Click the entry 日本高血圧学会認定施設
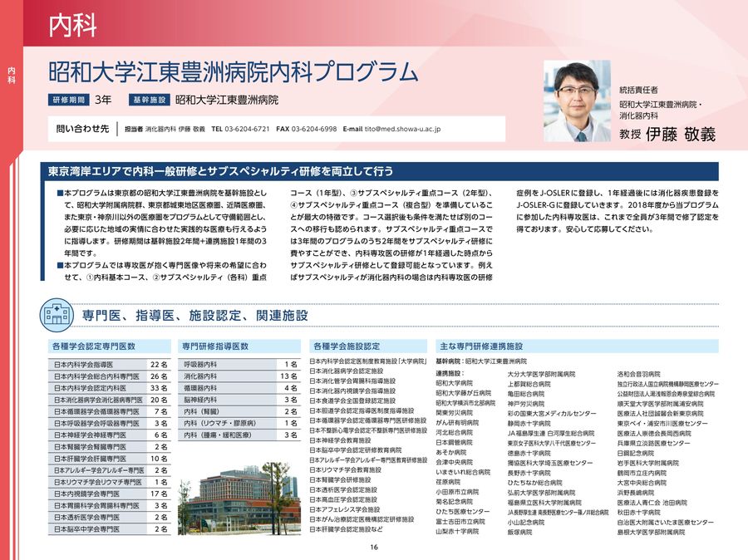This screenshot has width=748, height=560. point(343,500)
